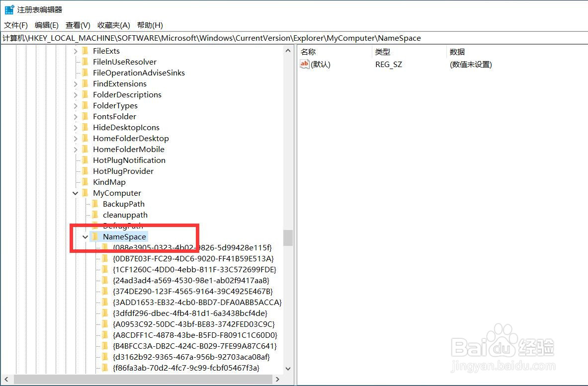Open the 查看(V) menu
The width and height of the screenshot is (588, 386).
point(78,25)
